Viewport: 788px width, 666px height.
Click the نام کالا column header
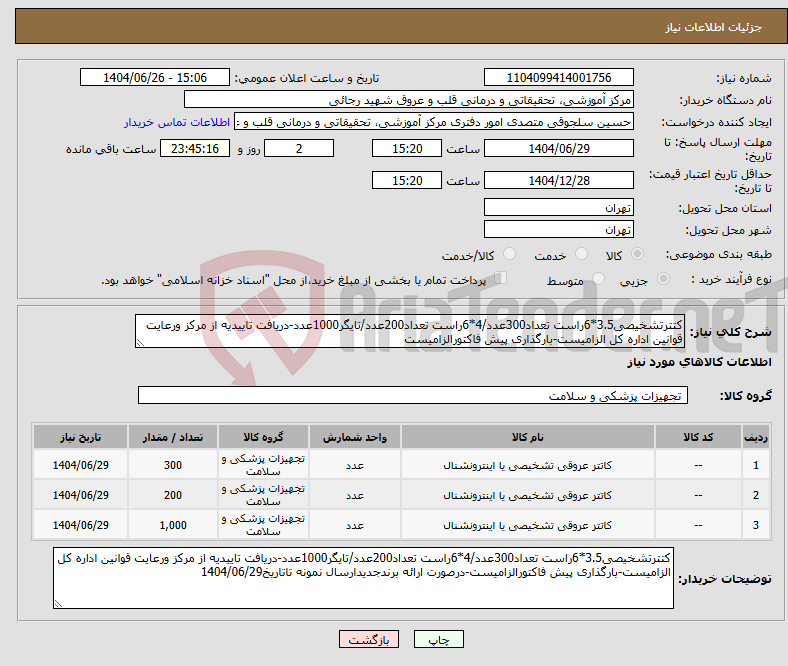(x=528, y=437)
